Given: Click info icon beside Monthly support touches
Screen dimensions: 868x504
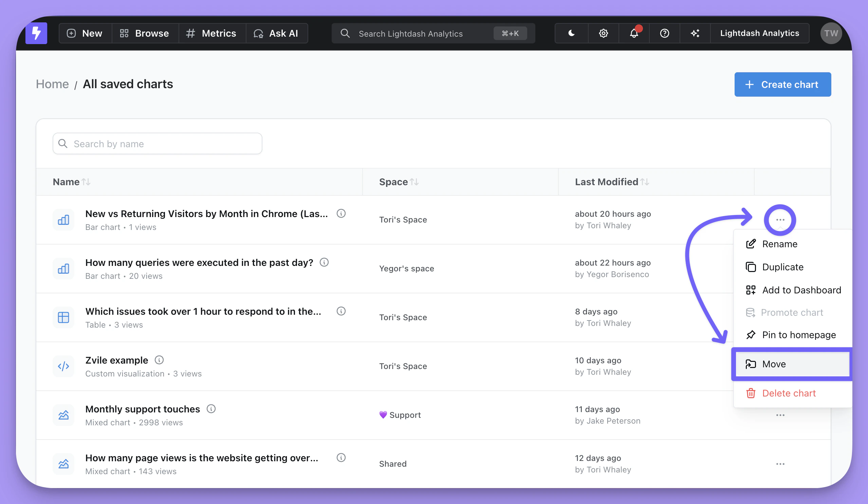Looking at the screenshot, I should pyautogui.click(x=211, y=409).
